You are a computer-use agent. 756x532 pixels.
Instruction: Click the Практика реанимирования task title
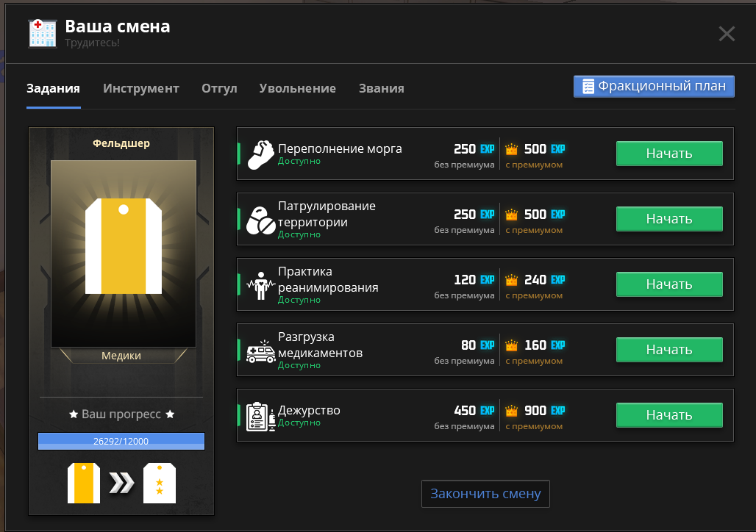click(328, 279)
